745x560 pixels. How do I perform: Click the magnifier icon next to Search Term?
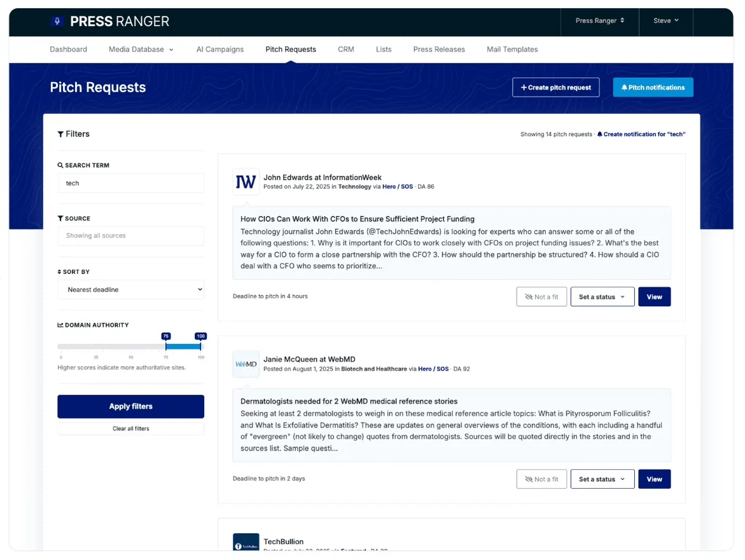pos(60,165)
